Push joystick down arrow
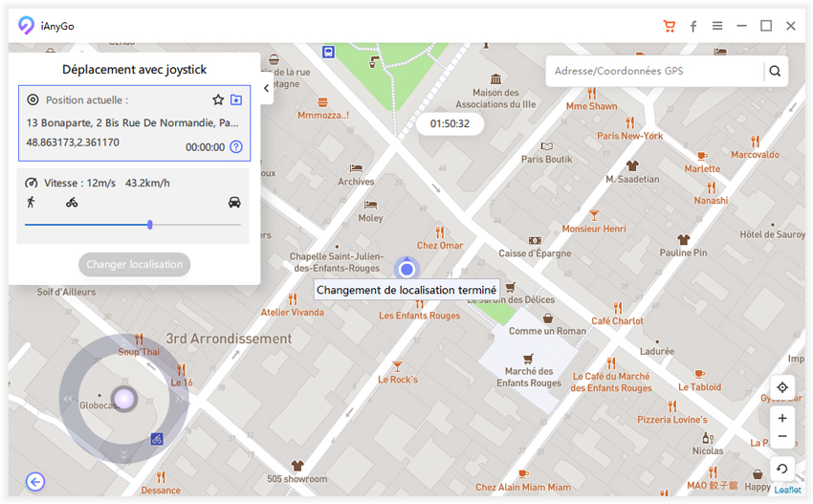The image size is (813, 504). (124, 454)
